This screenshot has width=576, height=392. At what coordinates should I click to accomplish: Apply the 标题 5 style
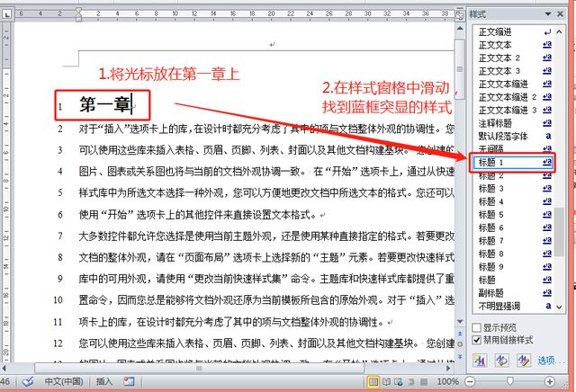point(513,215)
